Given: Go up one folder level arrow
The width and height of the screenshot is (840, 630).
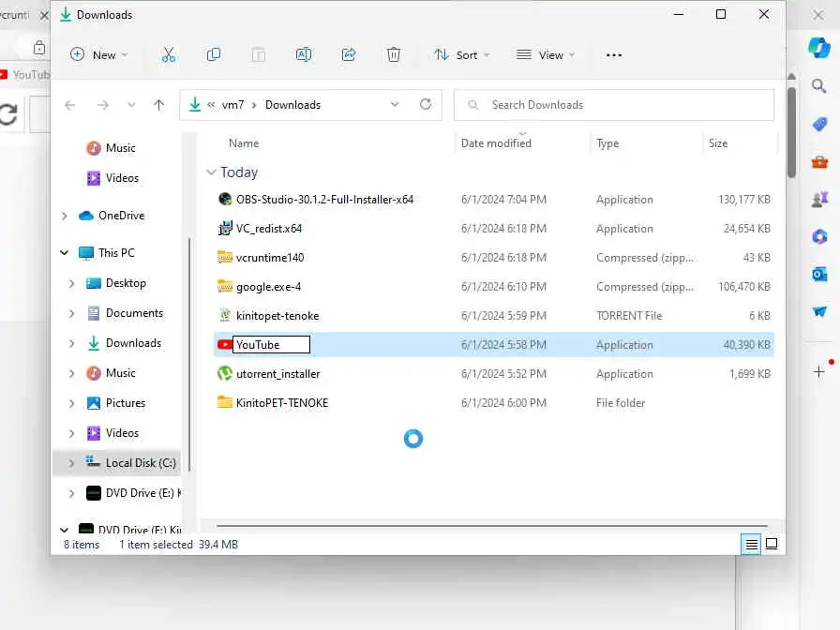Looking at the screenshot, I should point(158,105).
